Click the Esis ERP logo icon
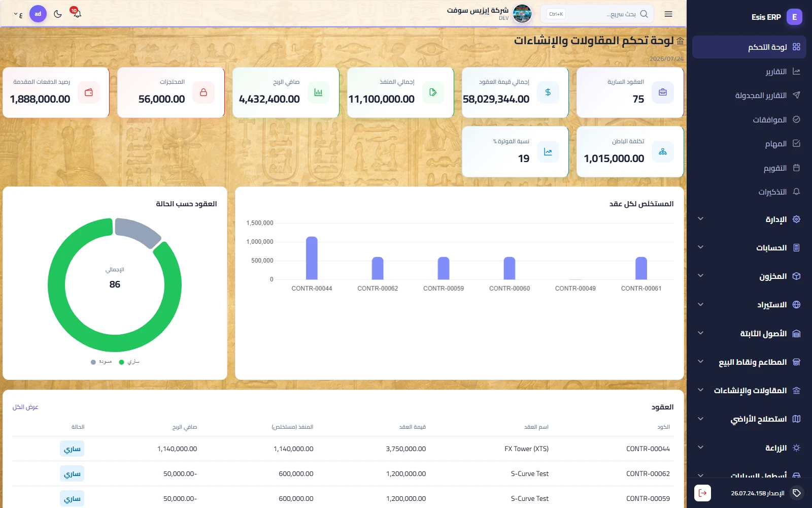This screenshot has height=508, width=812. [794, 17]
